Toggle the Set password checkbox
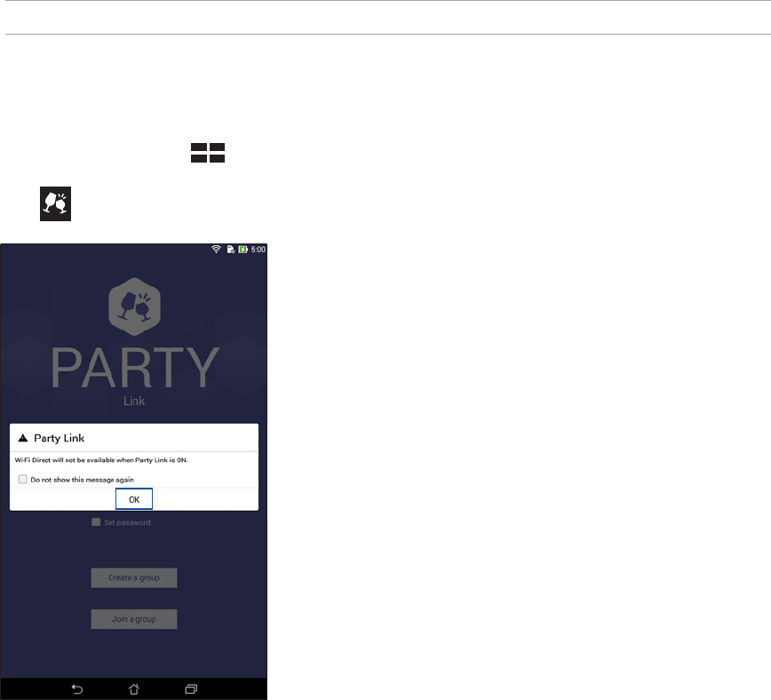This screenshot has width=771, height=700. click(96, 522)
